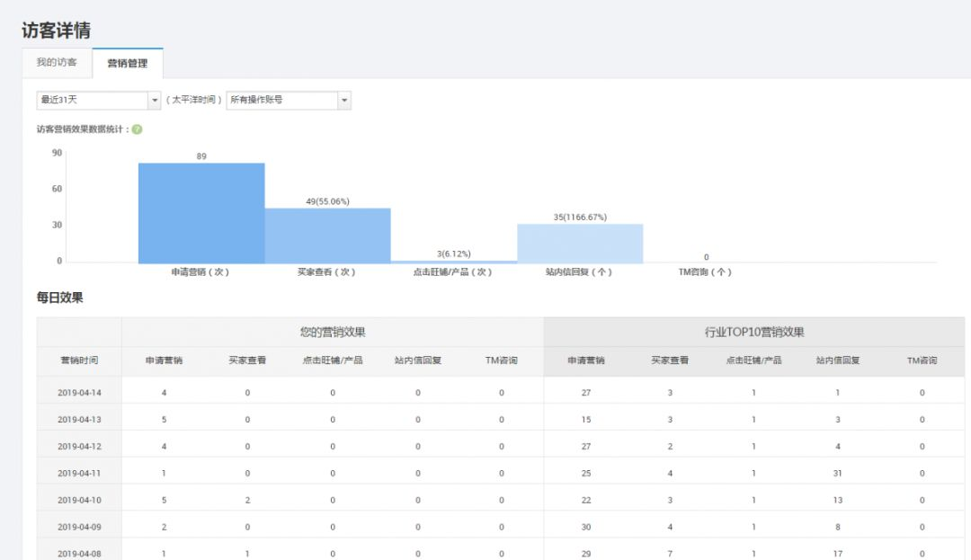Click the 您的营销效果 table group header
The height and width of the screenshot is (560, 971).
(333, 333)
